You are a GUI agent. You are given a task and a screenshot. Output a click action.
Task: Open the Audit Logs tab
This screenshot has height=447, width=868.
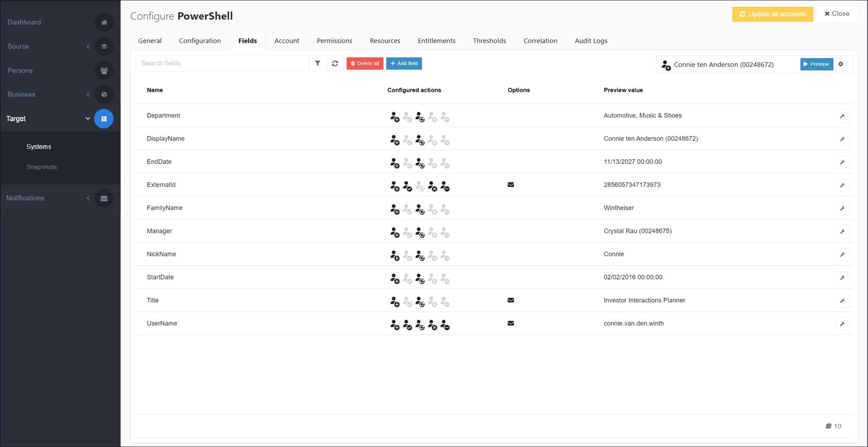pos(591,41)
